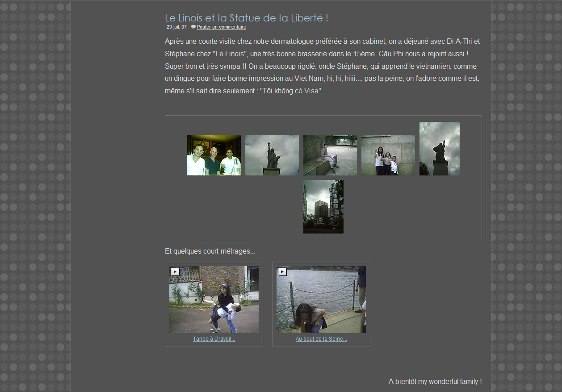The image size is (562, 392).
Task: Click the speech bubble comment icon
Action: click(193, 27)
